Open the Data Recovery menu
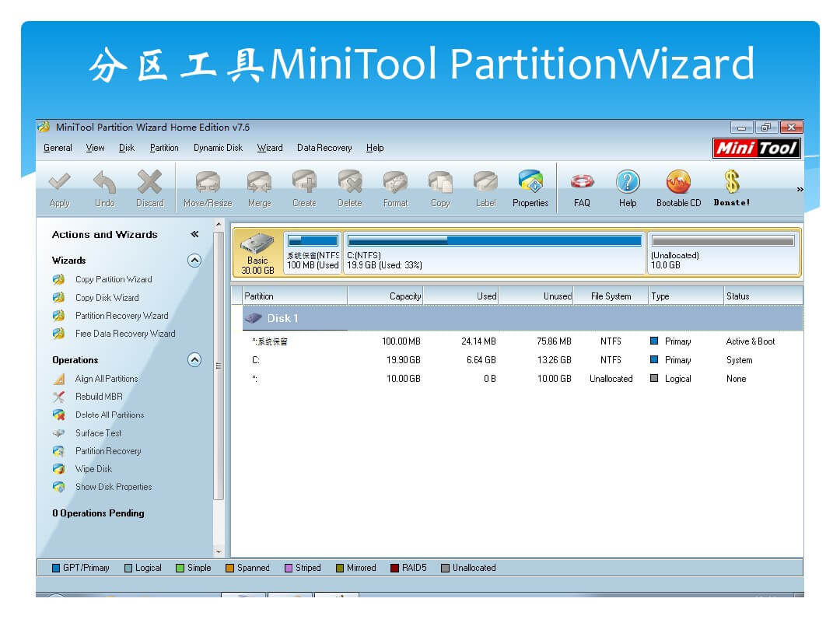 (324, 148)
